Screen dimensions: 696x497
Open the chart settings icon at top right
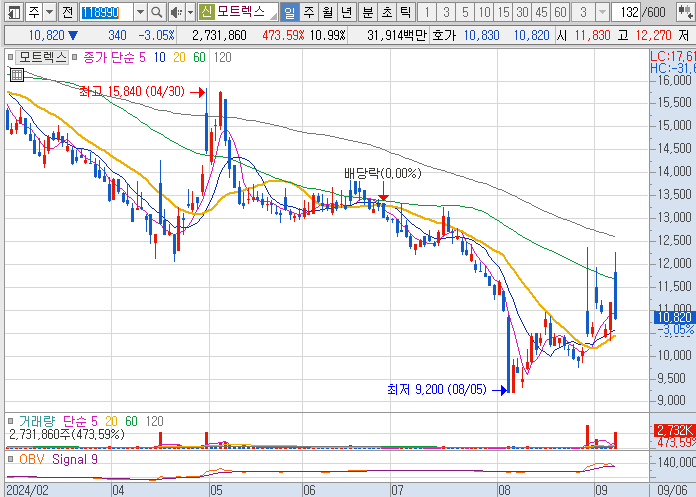click(x=686, y=12)
